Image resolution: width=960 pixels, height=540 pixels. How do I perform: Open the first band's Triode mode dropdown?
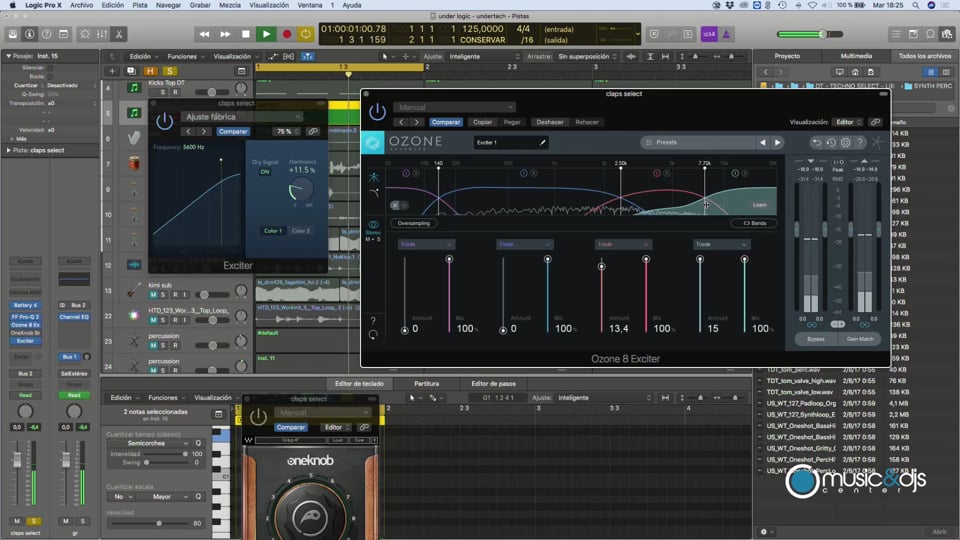coord(426,244)
